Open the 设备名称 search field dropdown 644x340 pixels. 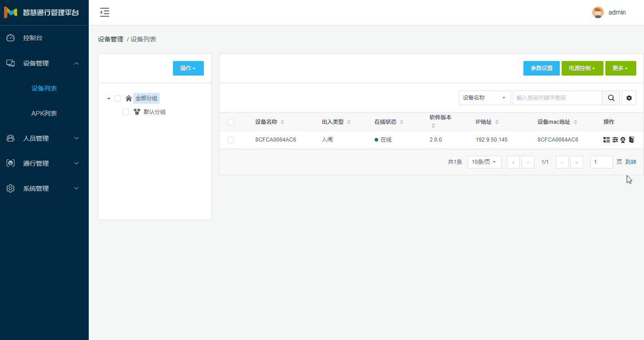click(484, 98)
